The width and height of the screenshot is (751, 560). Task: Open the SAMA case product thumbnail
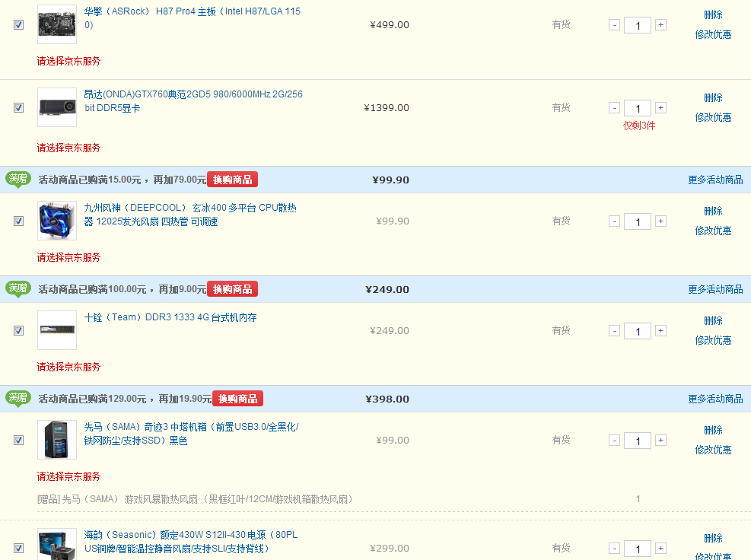pos(57,440)
